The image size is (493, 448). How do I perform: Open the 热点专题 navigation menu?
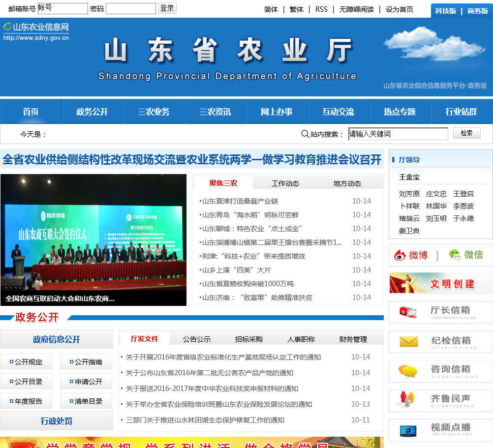click(400, 112)
